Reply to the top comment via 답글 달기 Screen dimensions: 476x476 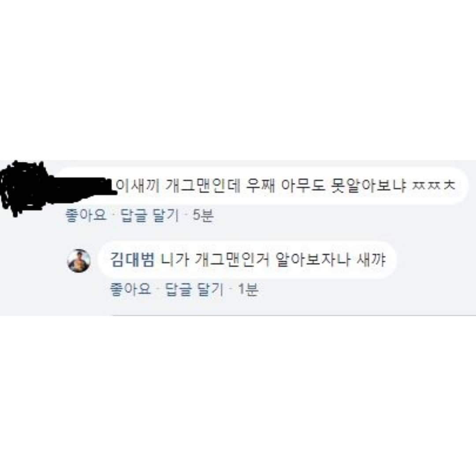pyautogui.click(x=150, y=215)
